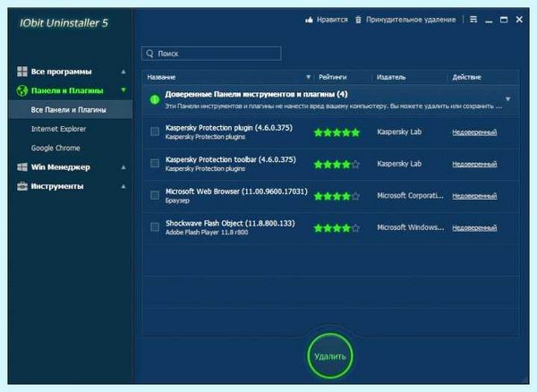This screenshot has height=392, width=537.
Task: Click the trusted toolbars and plugins (4) title
Action: point(256,94)
